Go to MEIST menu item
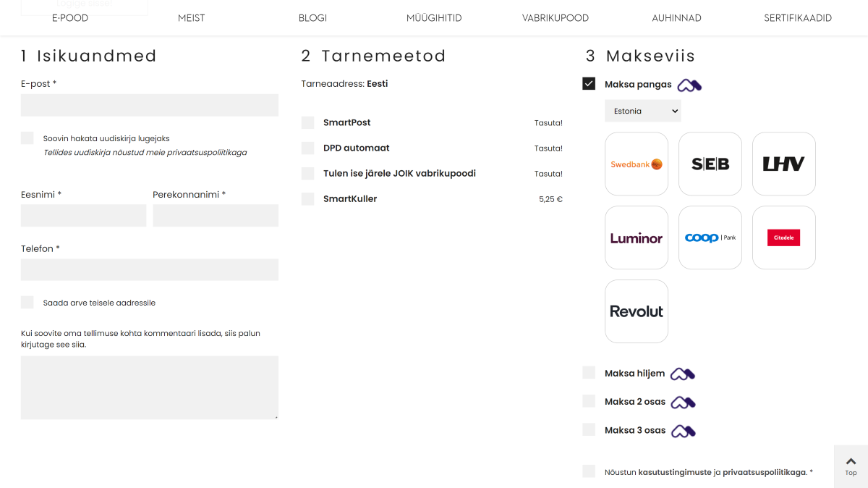Image resolution: width=868 pixels, height=488 pixels. coord(192,18)
